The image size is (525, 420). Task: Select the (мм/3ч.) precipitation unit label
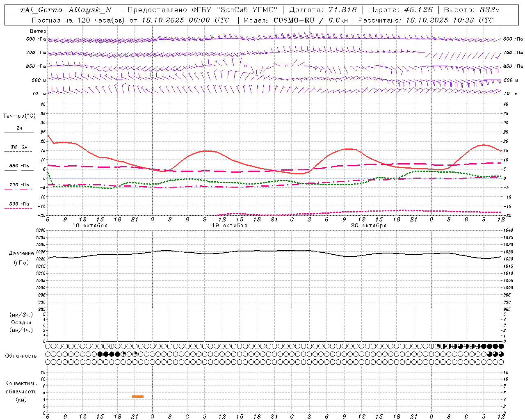tap(21, 315)
